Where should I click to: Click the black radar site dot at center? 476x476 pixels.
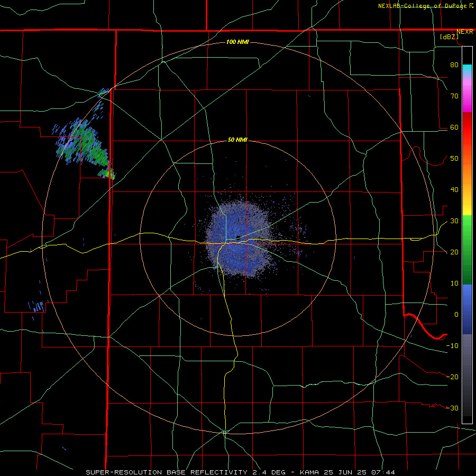pos(239,237)
